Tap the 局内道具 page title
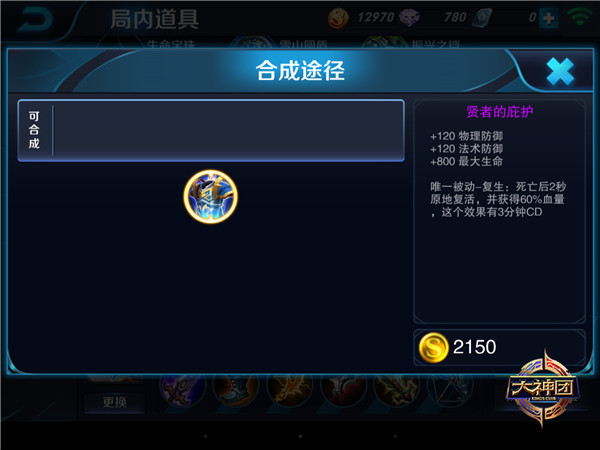The image size is (600, 450). pyautogui.click(x=155, y=19)
